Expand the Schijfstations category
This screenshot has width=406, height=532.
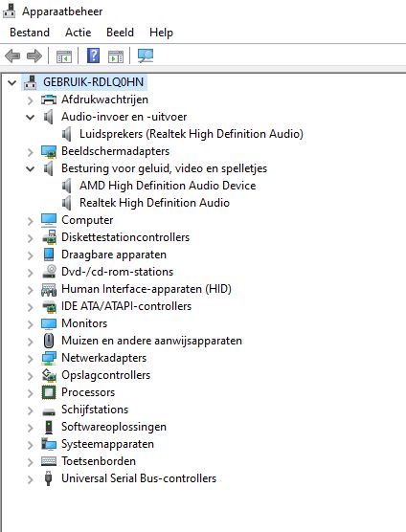click(x=31, y=410)
